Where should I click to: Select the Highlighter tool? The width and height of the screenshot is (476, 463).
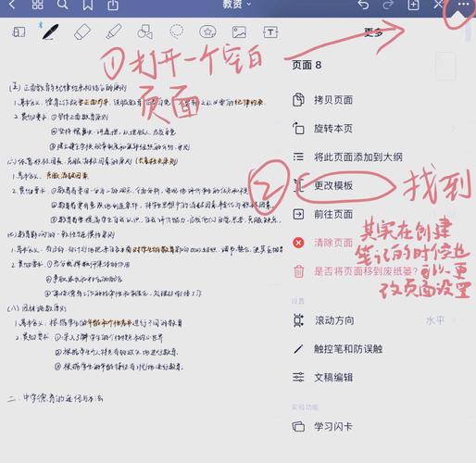click(x=114, y=31)
